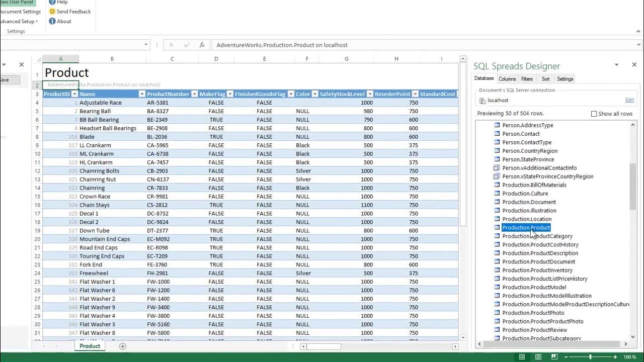Click the Edit link for the SQL connection
The width and height of the screenshot is (644, 362).
click(x=629, y=100)
